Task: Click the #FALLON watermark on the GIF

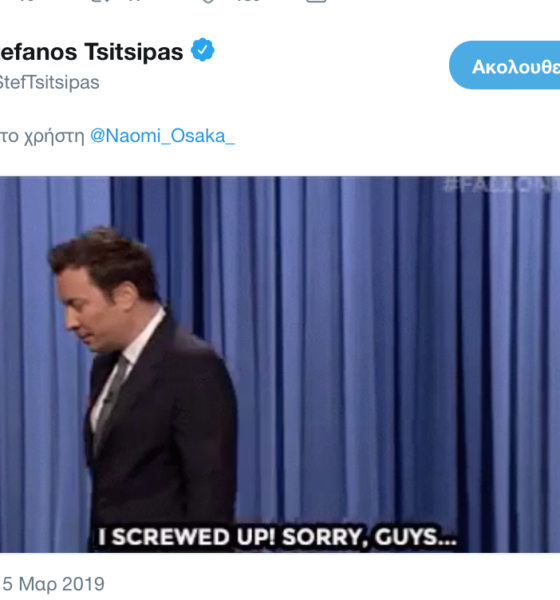Action: pos(501,185)
